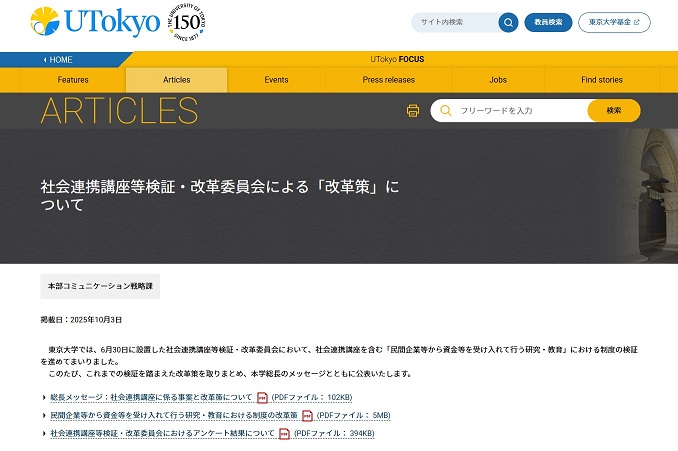
Task: Open the Find stories tab
Action: pyautogui.click(x=601, y=80)
